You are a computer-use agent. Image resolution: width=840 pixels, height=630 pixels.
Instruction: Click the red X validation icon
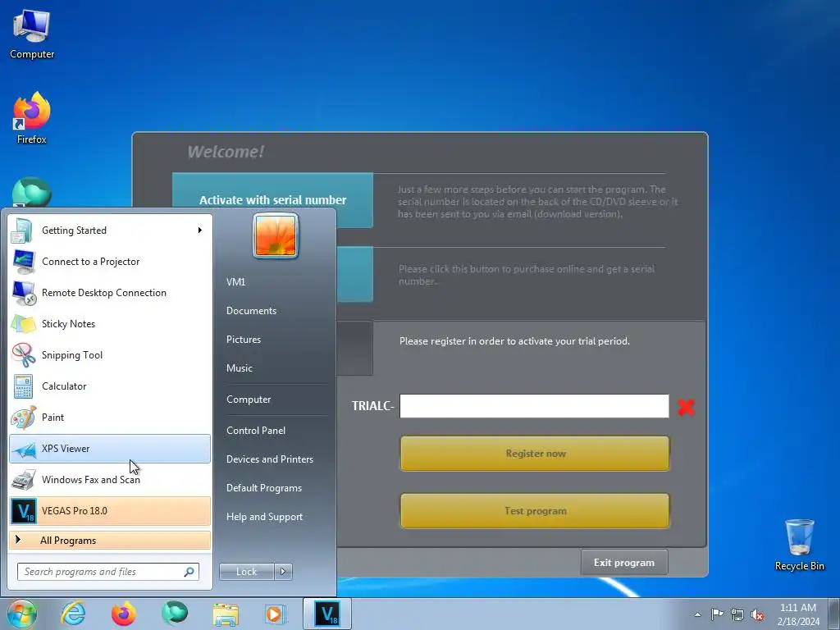click(687, 407)
